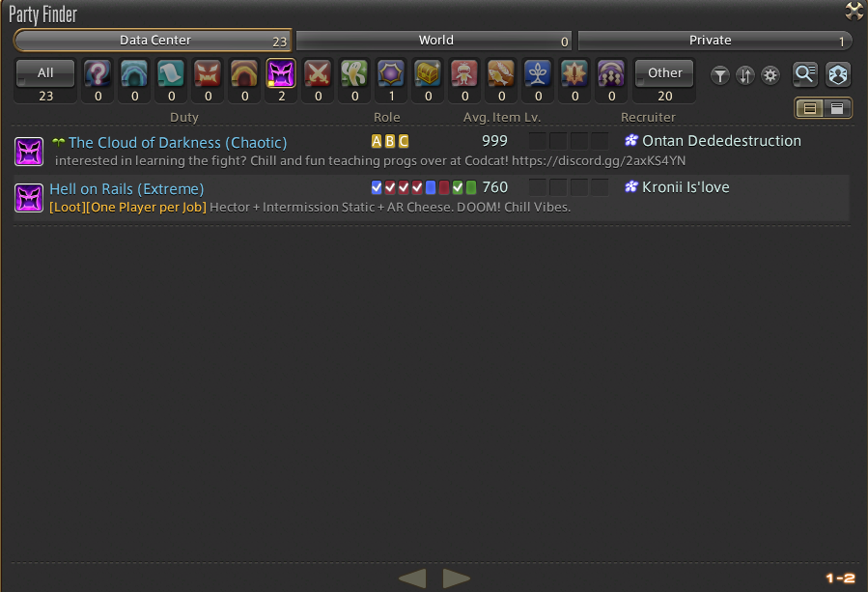
Task: Click the empty green healer slot
Action: tap(471, 187)
